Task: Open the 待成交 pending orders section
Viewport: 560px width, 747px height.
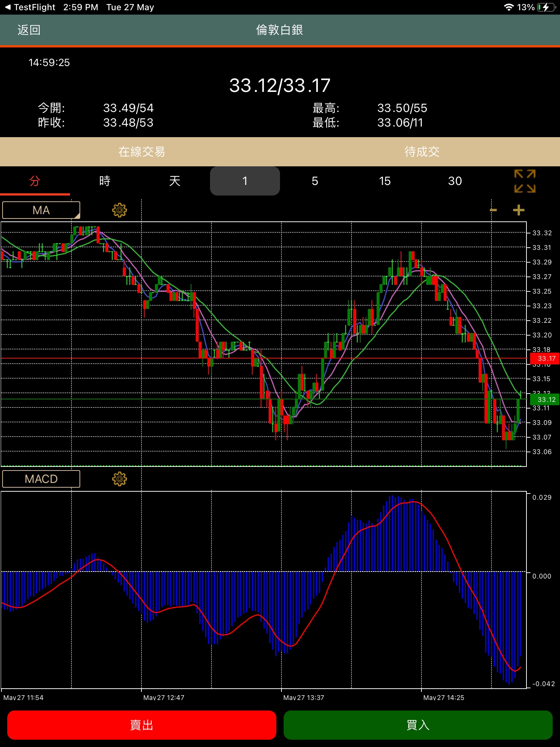Action: click(x=421, y=152)
